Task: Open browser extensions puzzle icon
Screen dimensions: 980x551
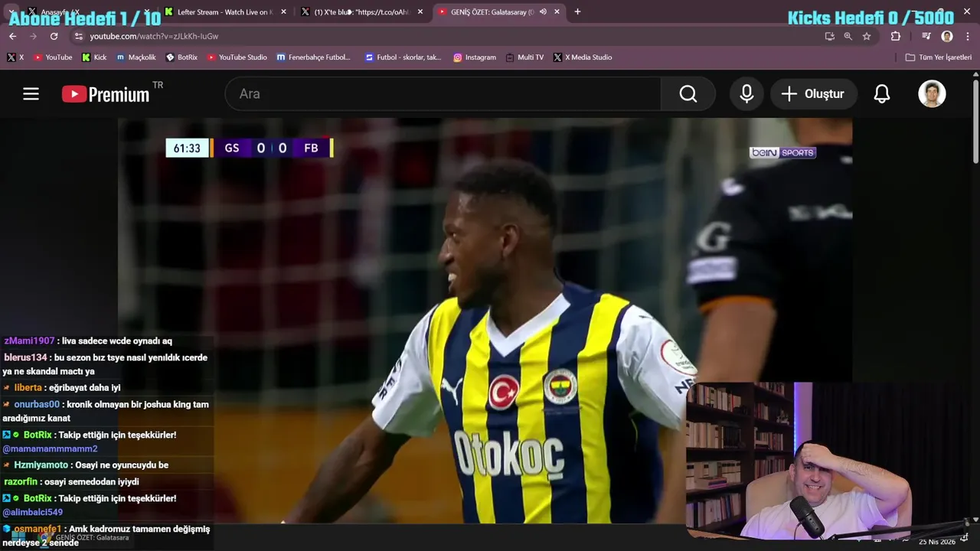Action: pyautogui.click(x=896, y=36)
